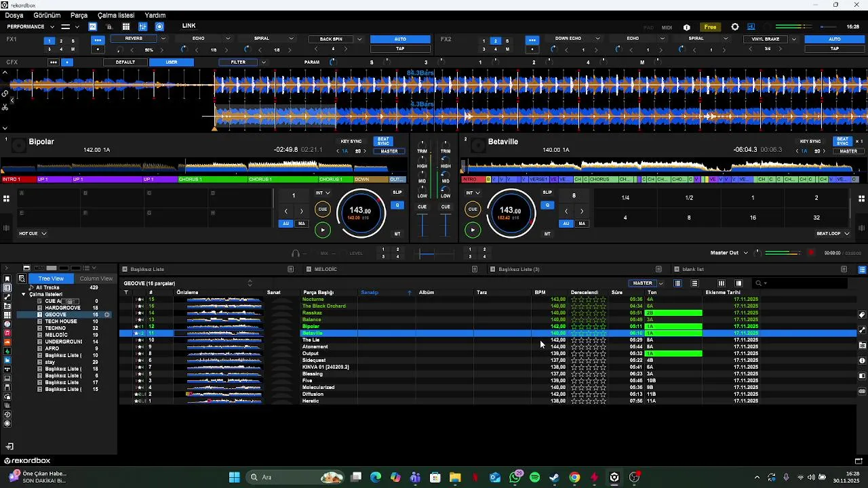The width and height of the screenshot is (868, 488).
Task: Select the 16 beat loop pad
Action: pos(753,218)
